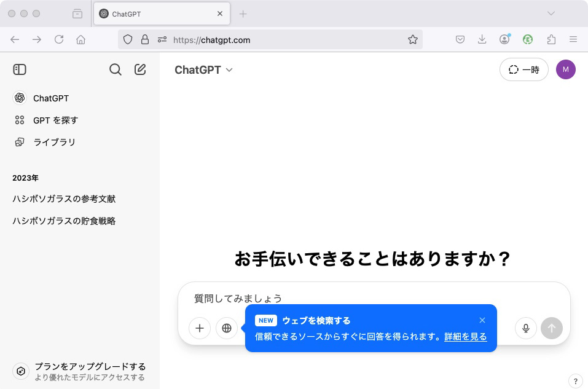The width and height of the screenshot is (588, 389).
Task: Open the ハシボソガラスの貯食戦略 conversation
Action: tap(64, 221)
